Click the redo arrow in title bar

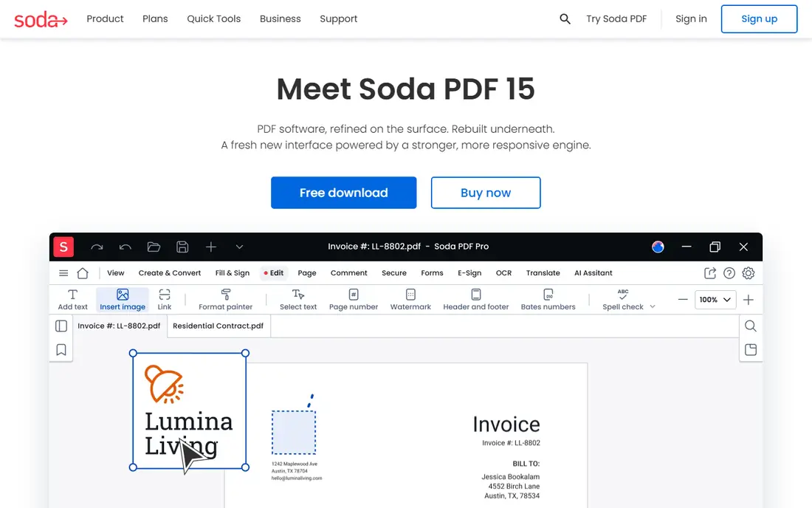point(97,247)
